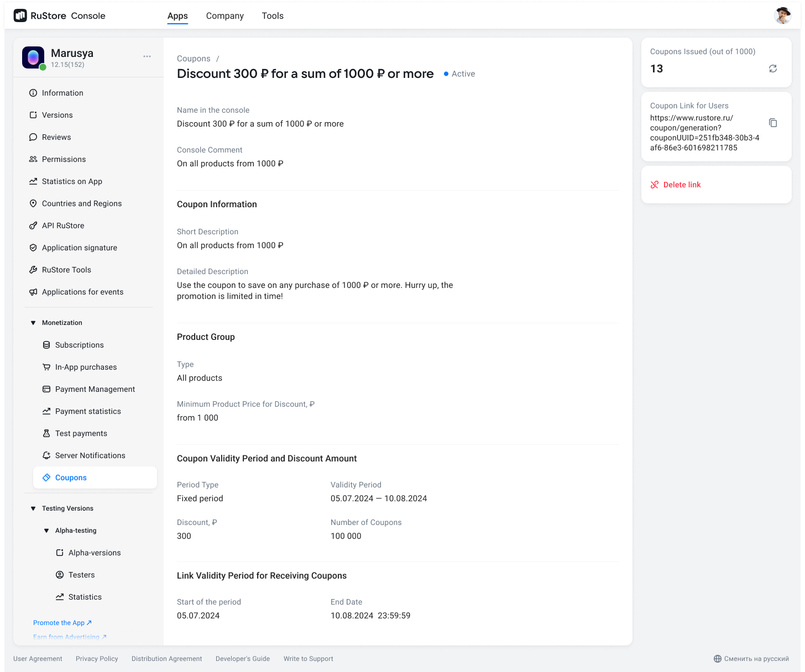The width and height of the screenshot is (805, 672).
Task: Open Reviews from the sidebar
Action: pyautogui.click(x=56, y=137)
